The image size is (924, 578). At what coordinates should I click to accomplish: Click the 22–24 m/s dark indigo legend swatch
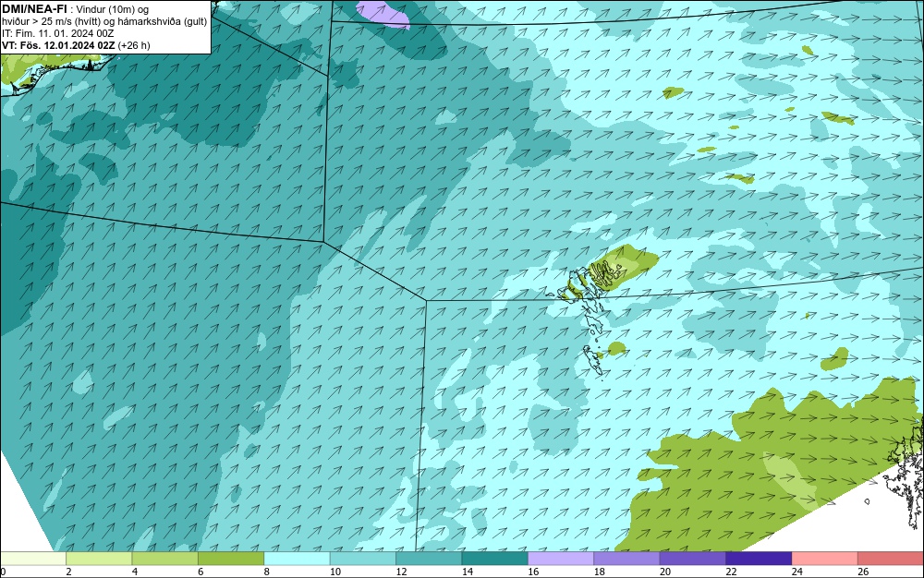[759, 559]
